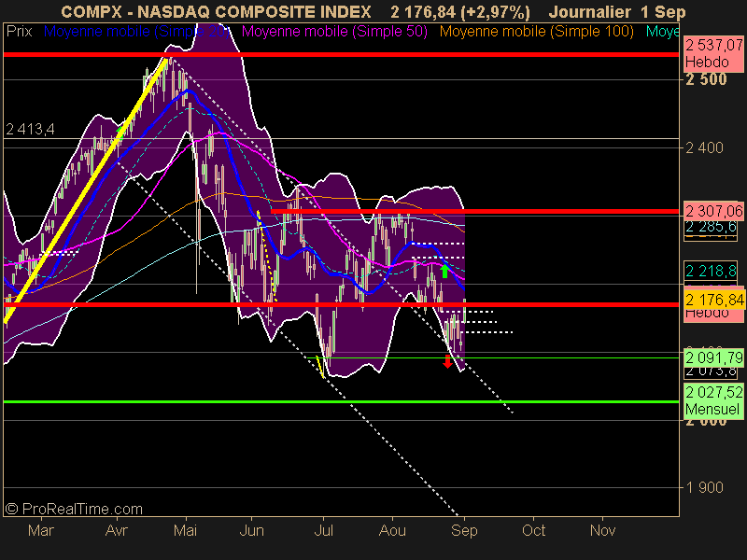Click the 2 176,84 (+2,97%) quote in title
The width and height of the screenshot is (747, 560).
(460, 12)
